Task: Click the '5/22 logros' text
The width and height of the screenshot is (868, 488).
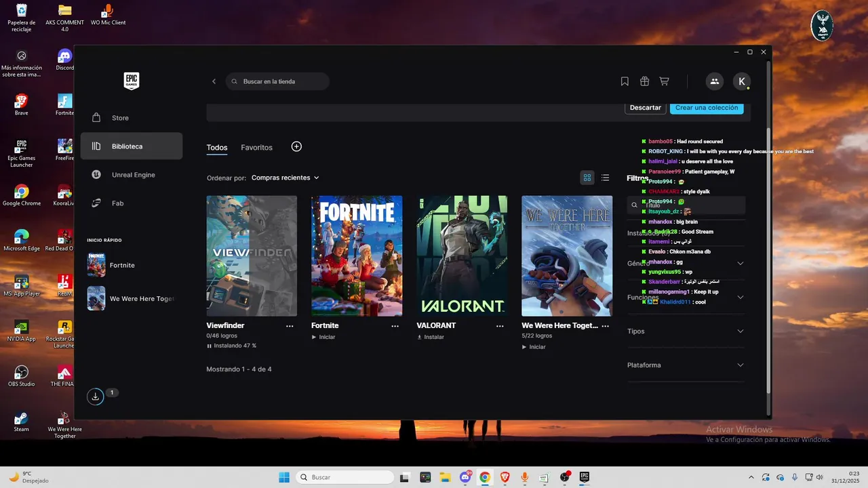Action: click(538, 336)
